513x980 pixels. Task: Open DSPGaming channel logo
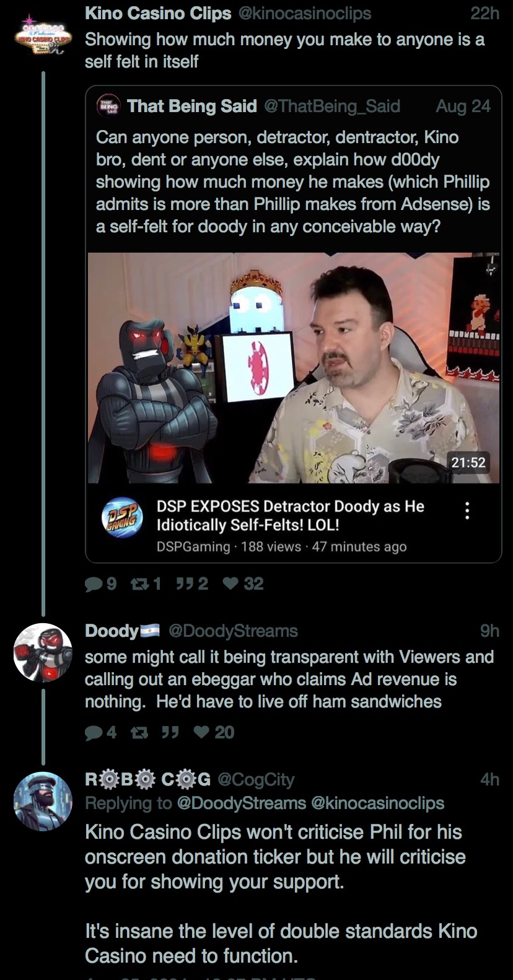122,518
